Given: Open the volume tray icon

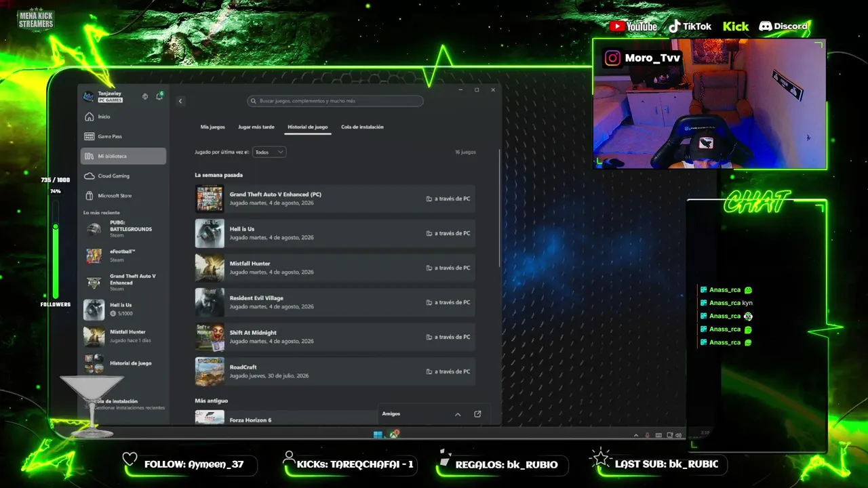Looking at the screenshot, I should pos(678,435).
